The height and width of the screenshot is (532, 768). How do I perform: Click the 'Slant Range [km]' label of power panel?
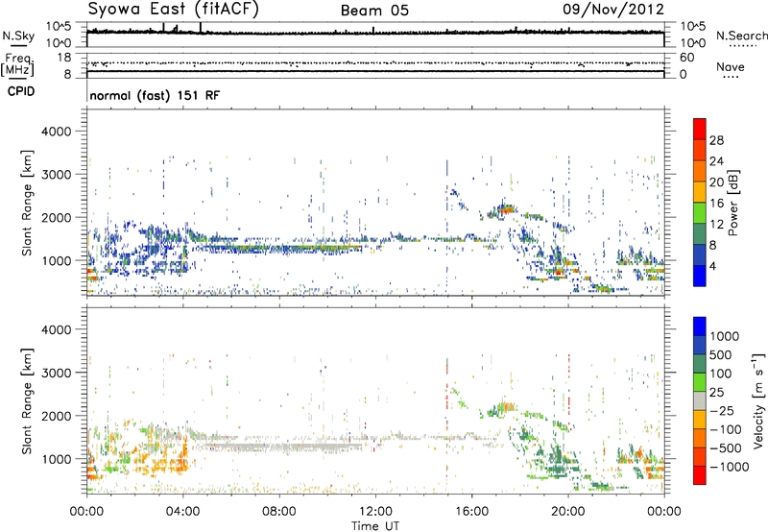[x=27, y=203]
